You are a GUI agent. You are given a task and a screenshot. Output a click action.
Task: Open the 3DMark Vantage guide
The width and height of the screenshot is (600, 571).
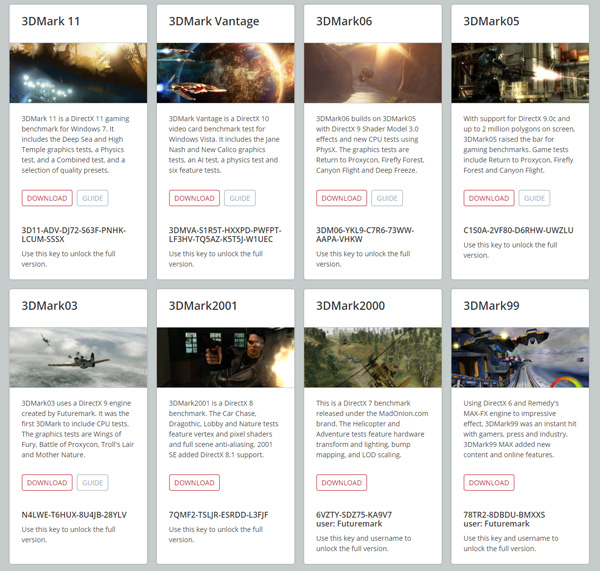pyautogui.click(x=240, y=198)
